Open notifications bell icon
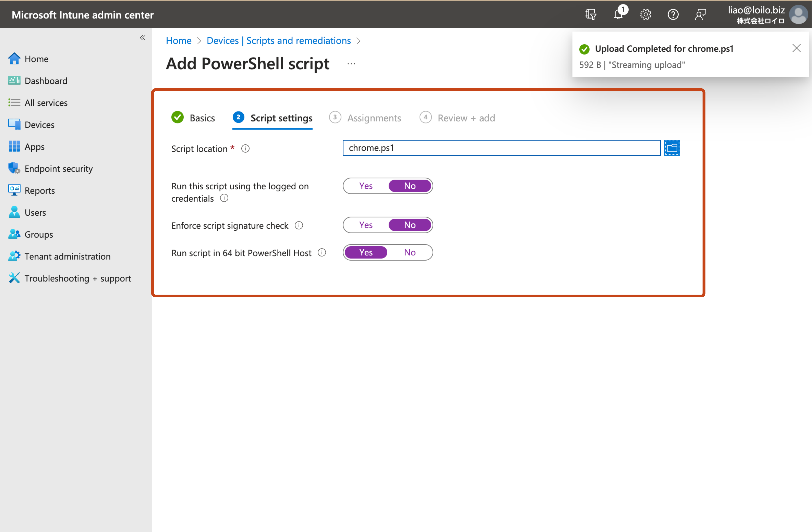 coord(619,14)
